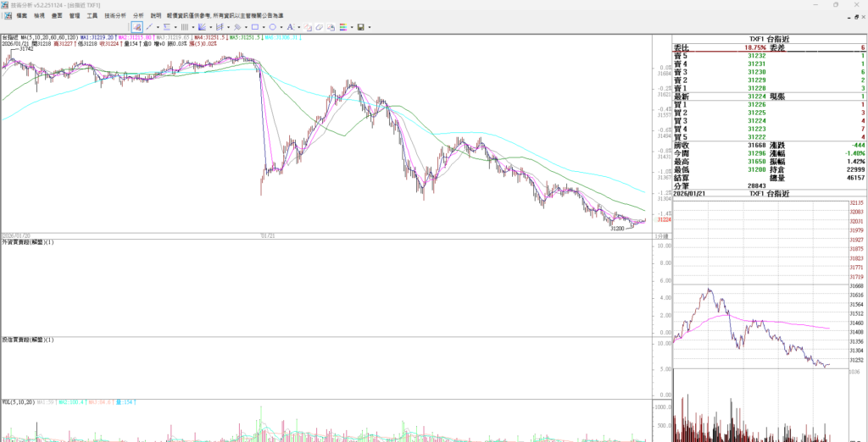This screenshot has height=442, width=868.
Task: Open the 檔案 menu
Action: point(21,15)
